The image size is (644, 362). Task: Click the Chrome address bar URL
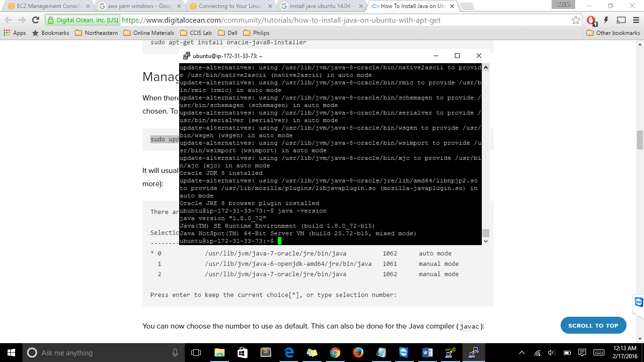(283, 20)
